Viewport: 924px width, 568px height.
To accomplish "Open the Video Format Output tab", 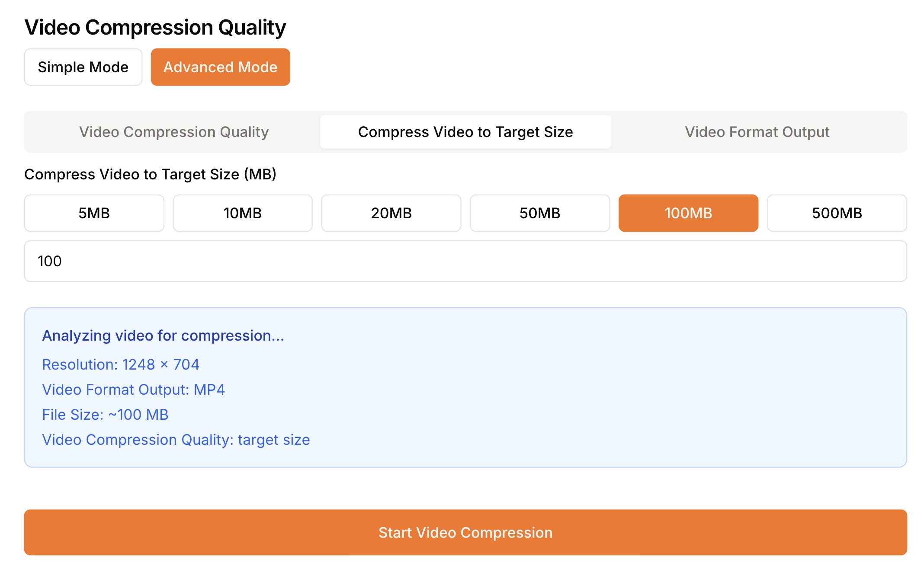I will click(757, 132).
